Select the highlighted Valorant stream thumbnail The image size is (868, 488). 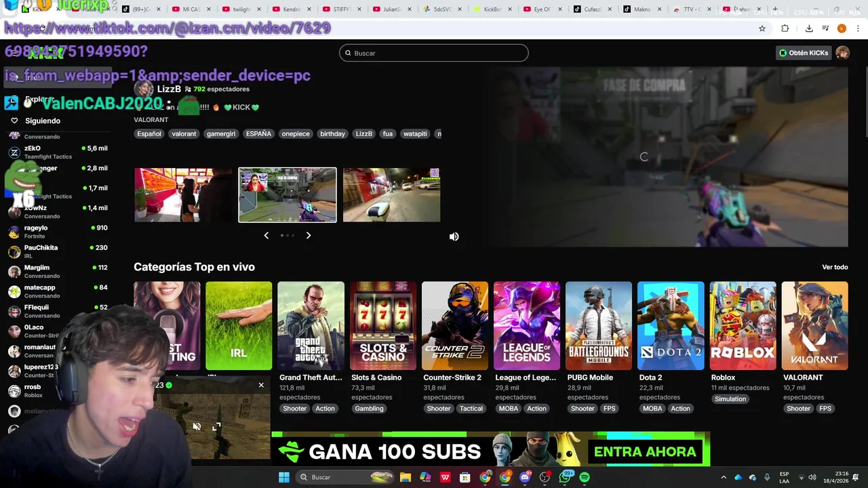pyautogui.click(x=287, y=195)
